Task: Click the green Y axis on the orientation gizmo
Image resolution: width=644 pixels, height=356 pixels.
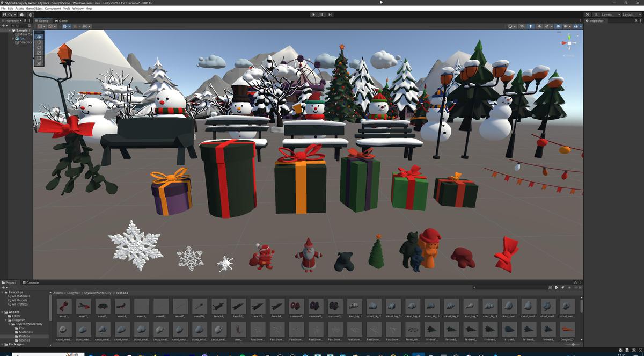Action: point(569,37)
